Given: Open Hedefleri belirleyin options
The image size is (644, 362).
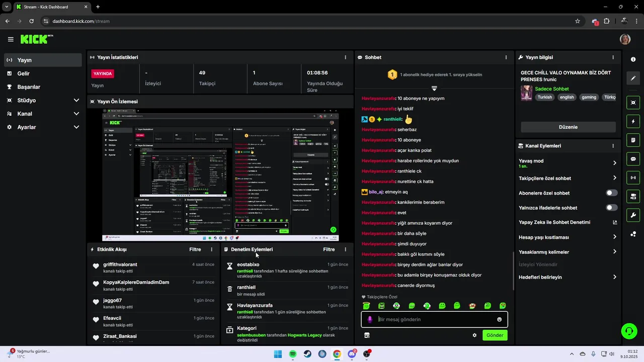Looking at the screenshot, I should tap(568, 277).
